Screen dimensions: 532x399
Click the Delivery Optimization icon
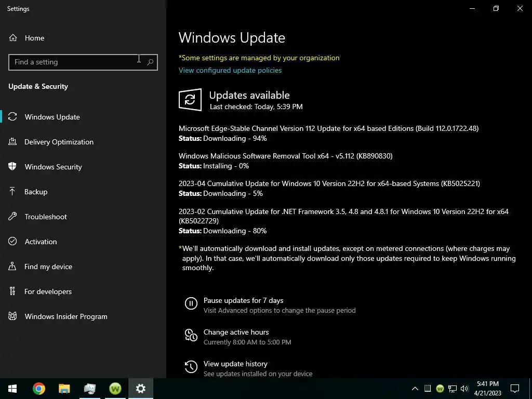tap(12, 142)
